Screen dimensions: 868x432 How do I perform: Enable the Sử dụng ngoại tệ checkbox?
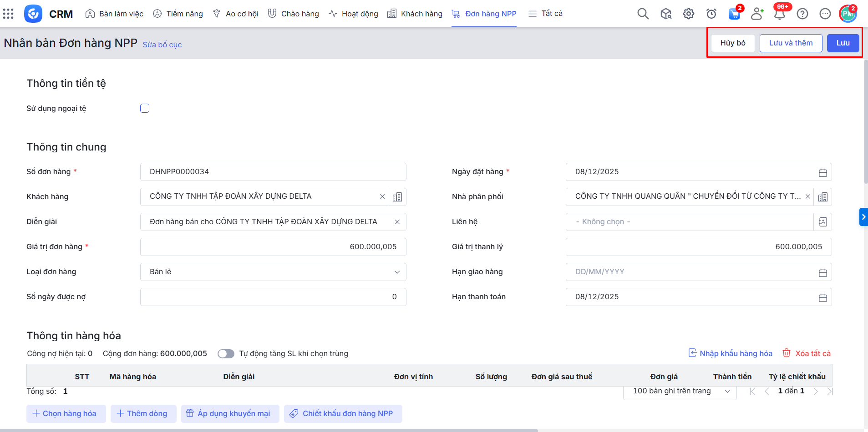click(145, 108)
